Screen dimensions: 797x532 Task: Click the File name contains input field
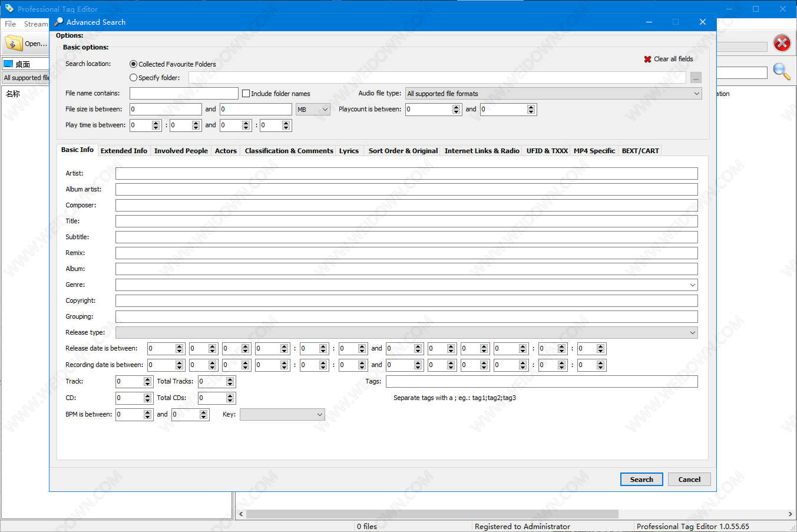pos(184,93)
